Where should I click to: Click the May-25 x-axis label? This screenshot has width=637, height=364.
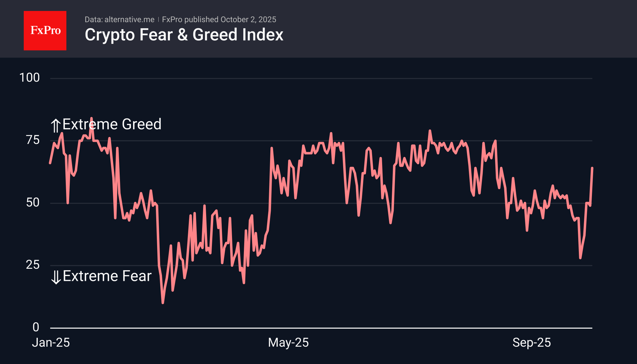[288, 343]
